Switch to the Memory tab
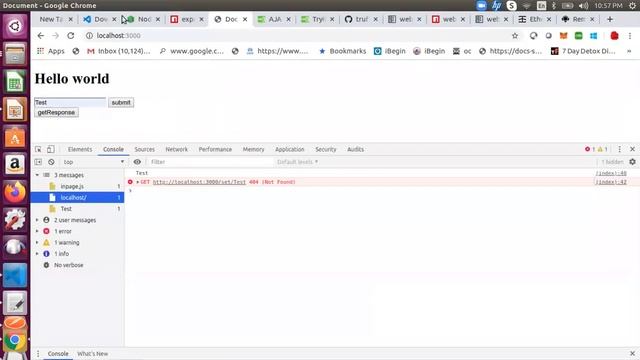Viewport: 640px width, 360px height. [x=253, y=149]
